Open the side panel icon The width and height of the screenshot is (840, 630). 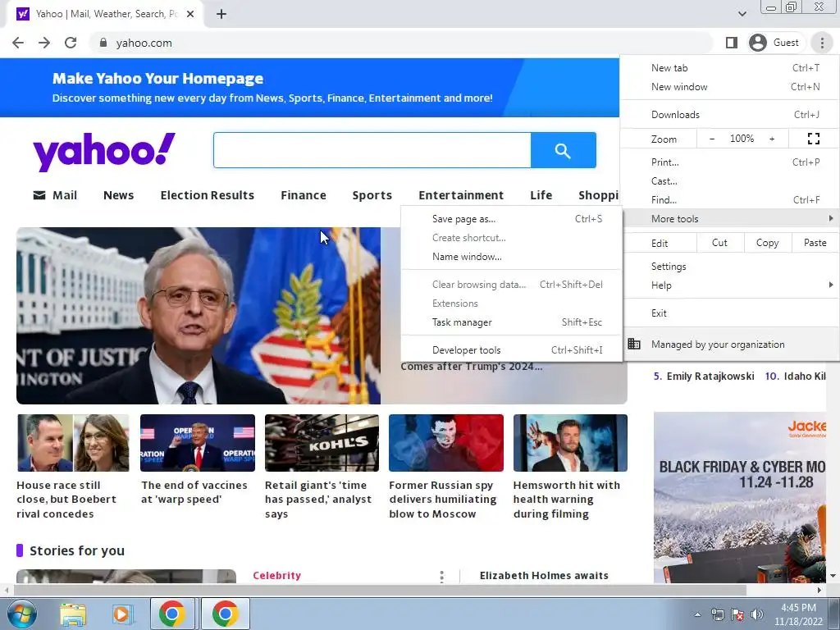coord(731,43)
